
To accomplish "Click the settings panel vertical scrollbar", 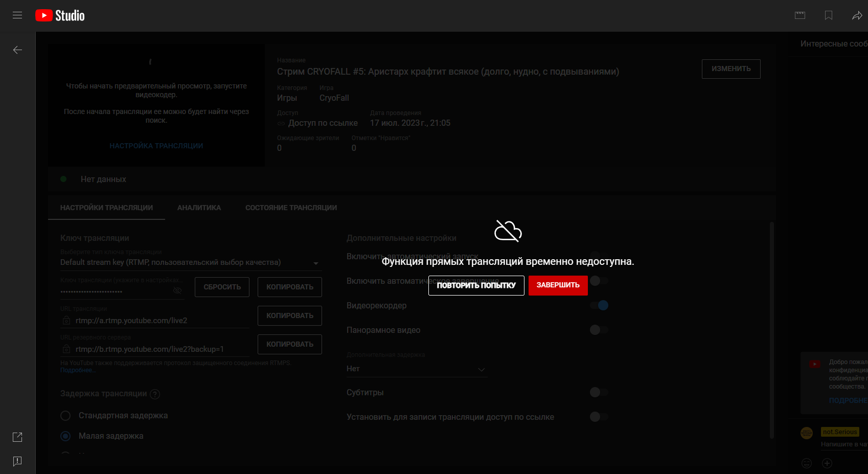I will (772, 330).
